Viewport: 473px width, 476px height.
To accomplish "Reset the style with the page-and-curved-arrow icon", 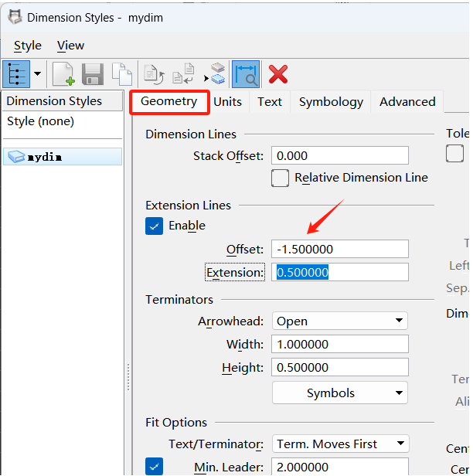I will coord(154,74).
